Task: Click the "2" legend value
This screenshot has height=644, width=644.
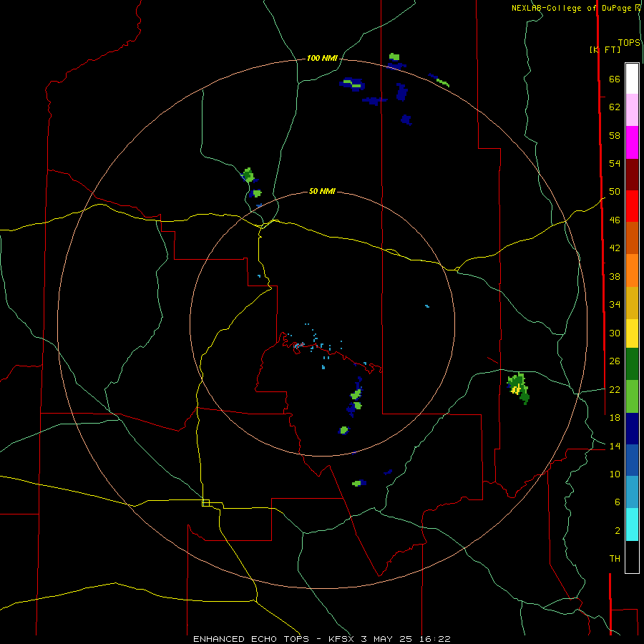Action: 617,530
